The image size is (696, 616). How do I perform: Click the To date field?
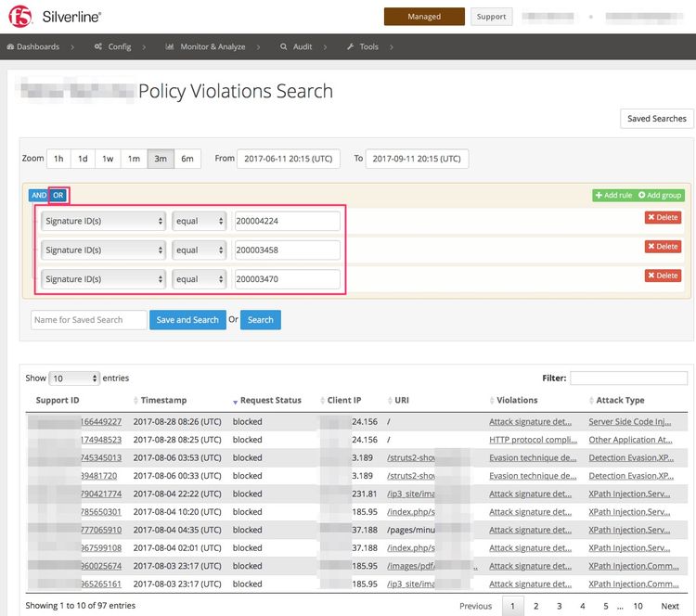point(417,159)
